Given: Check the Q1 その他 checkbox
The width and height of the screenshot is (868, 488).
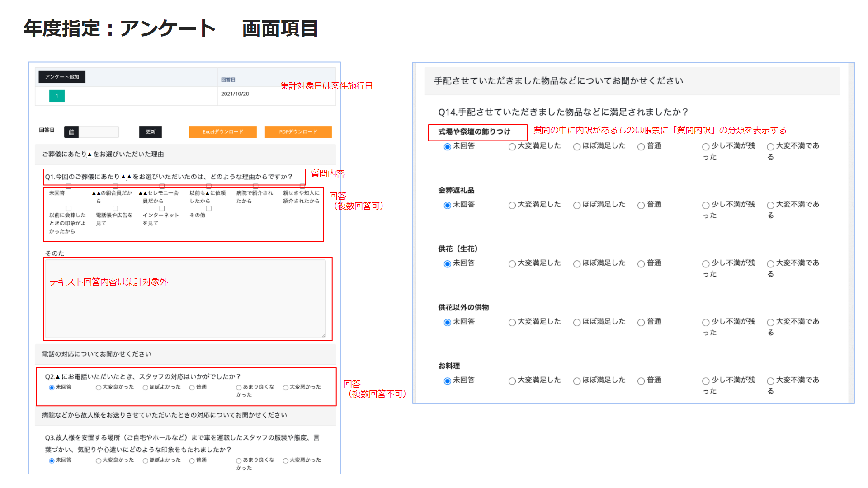Looking at the screenshot, I should tap(208, 209).
